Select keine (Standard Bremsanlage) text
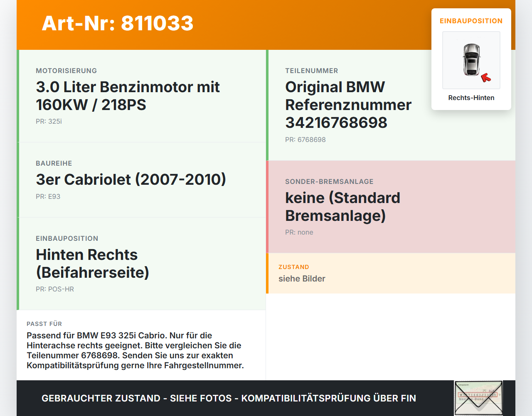Viewport: 532px width, 416px height. point(342,207)
